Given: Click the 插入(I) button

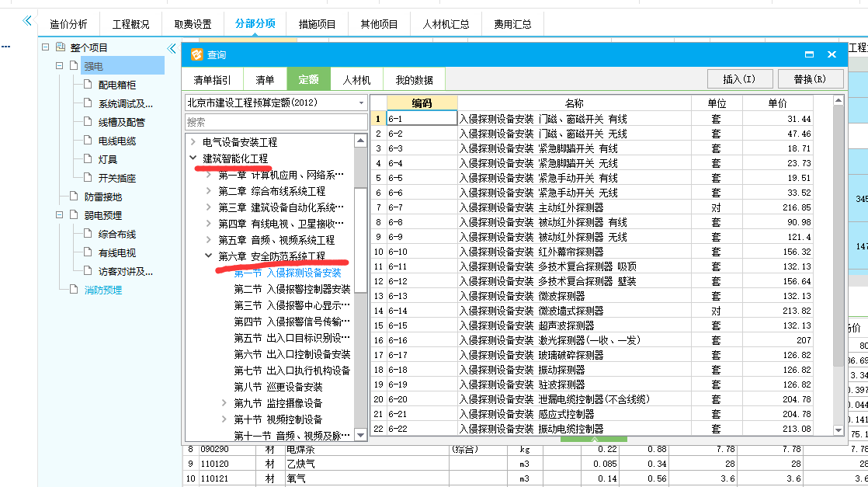Looking at the screenshot, I should click(x=739, y=78).
